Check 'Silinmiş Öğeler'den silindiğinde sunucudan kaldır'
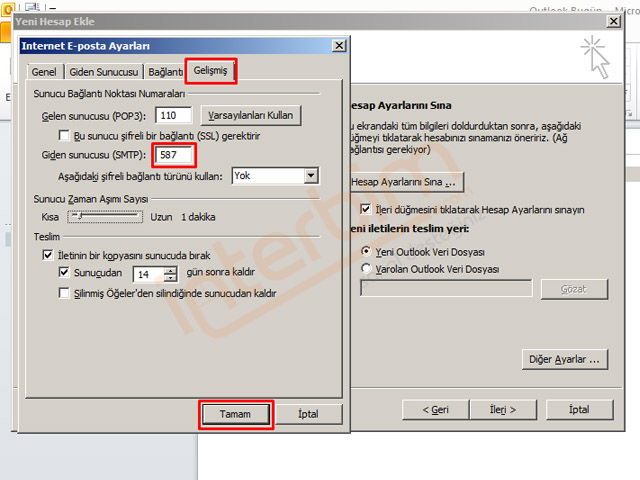This screenshot has height=480, width=640. tap(65, 293)
